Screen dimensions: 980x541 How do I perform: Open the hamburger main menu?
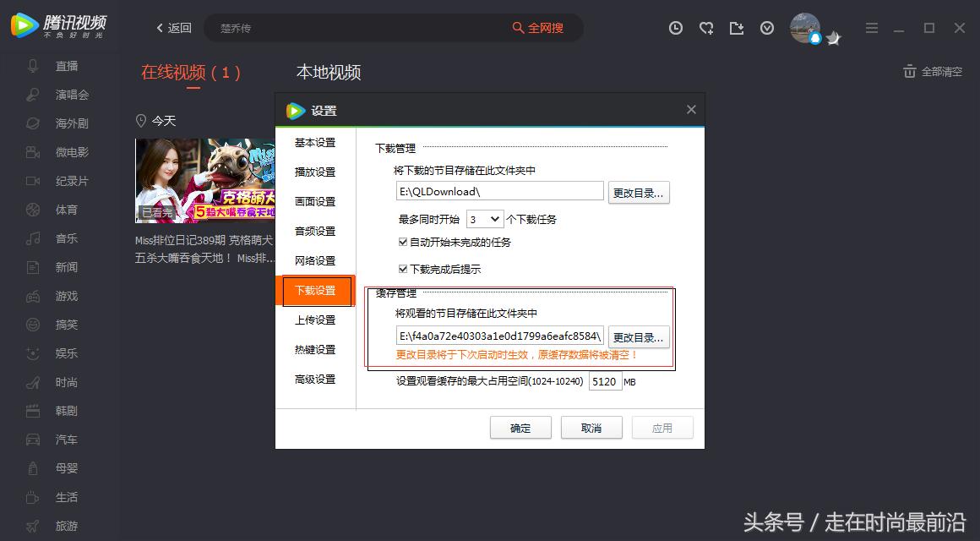[871, 27]
